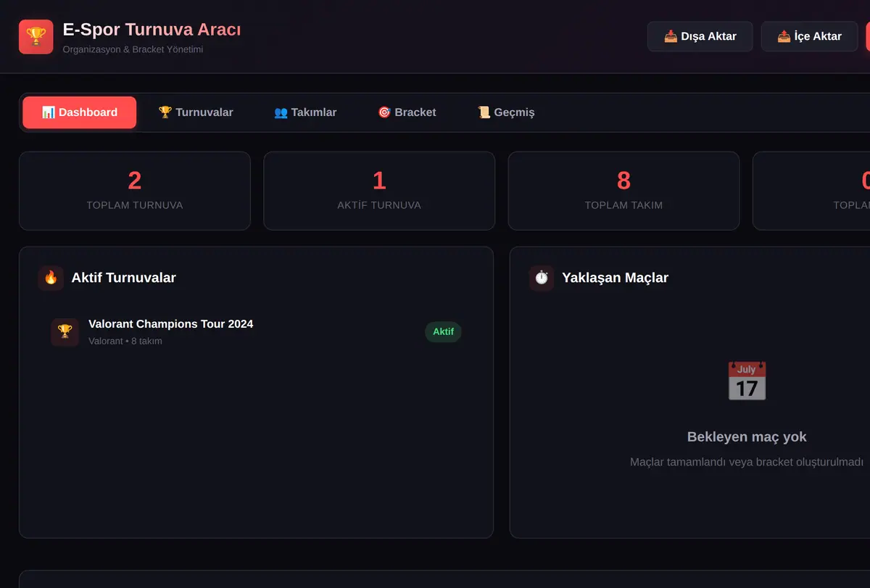Click the trophy app logo icon
This screenshot has width=870, height=588.
coord(36,37)
